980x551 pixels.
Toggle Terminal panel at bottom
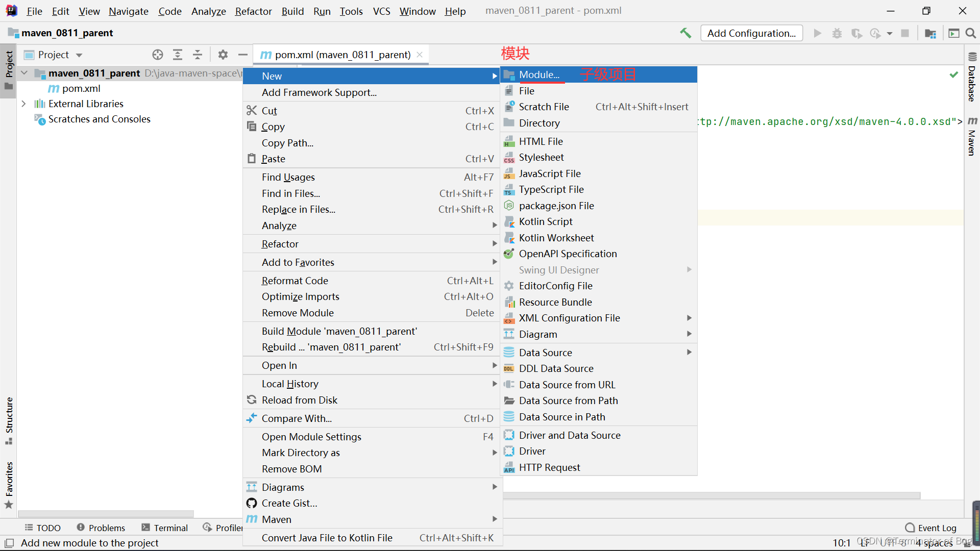pos(165,528)
